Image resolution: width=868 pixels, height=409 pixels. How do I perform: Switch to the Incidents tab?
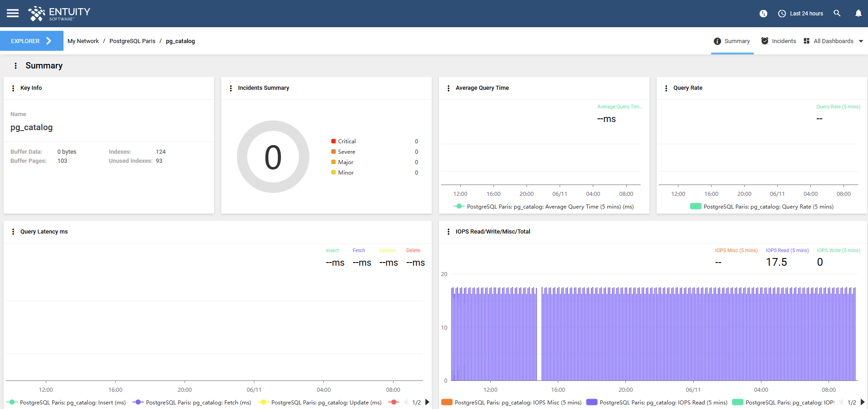(x=779, y=41)
